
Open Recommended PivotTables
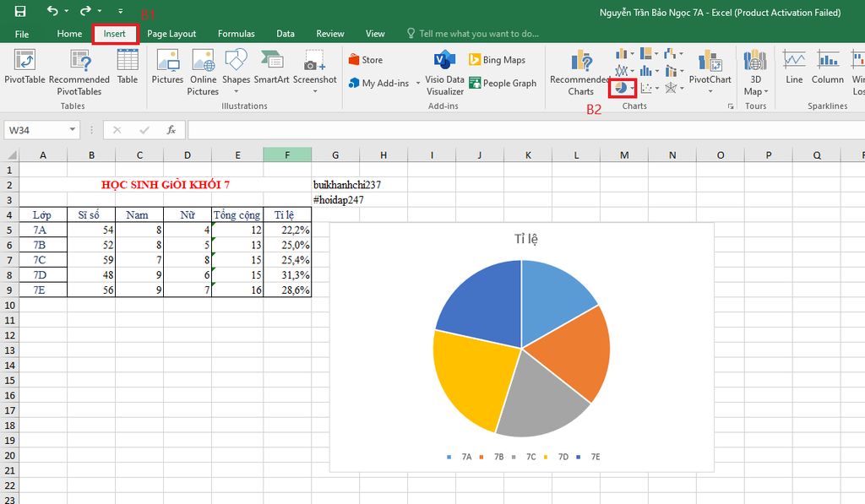(79, 73)
